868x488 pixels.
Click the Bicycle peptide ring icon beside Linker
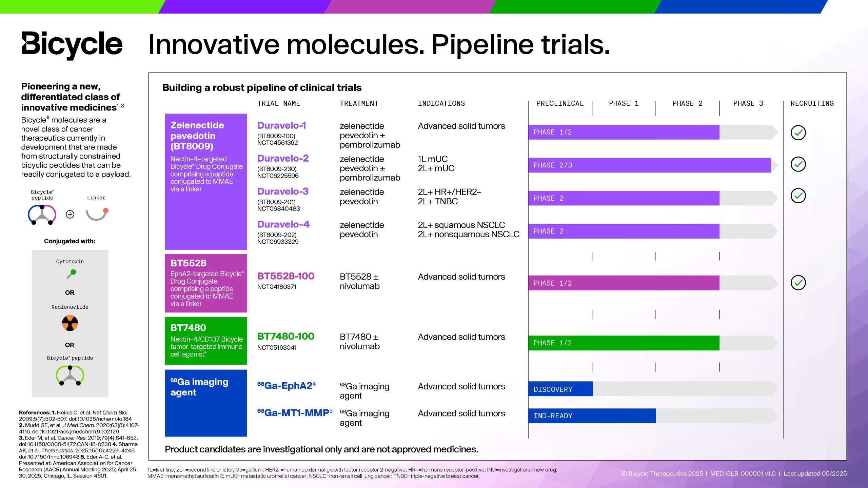click(42, 215)
